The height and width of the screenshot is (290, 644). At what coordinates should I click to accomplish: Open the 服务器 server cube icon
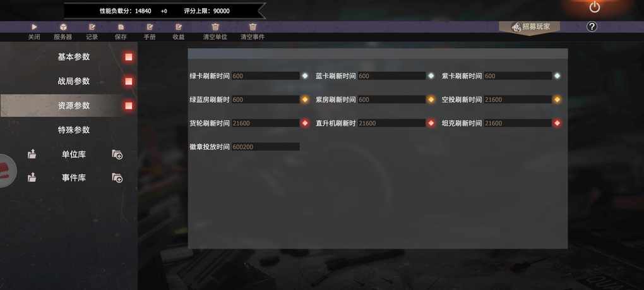[x=63, y=27]
